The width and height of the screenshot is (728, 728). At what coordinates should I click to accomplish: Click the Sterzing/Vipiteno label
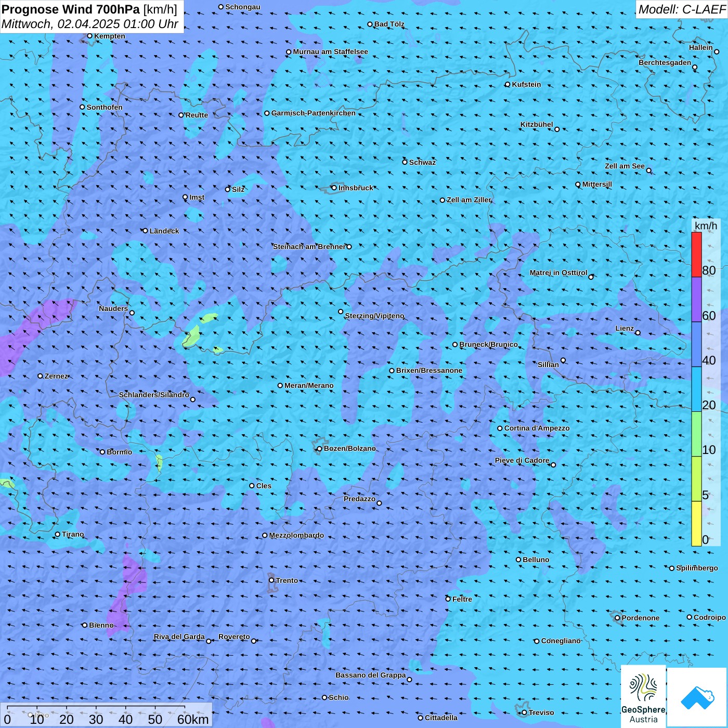point(374,316)
